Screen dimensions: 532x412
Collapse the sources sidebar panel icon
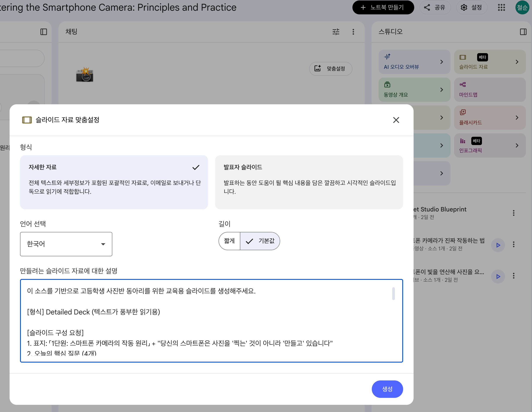44,32
